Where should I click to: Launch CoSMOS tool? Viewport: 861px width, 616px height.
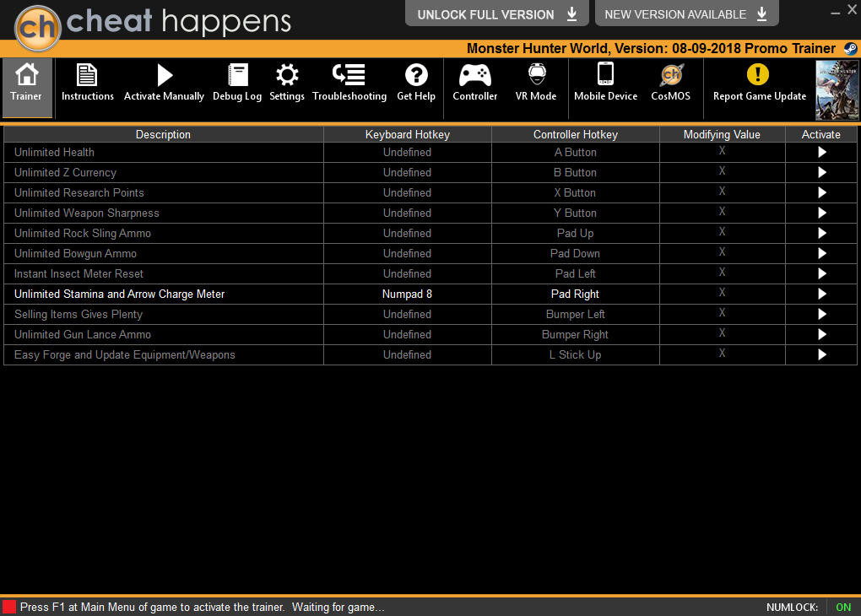click(x=670, y=83)
